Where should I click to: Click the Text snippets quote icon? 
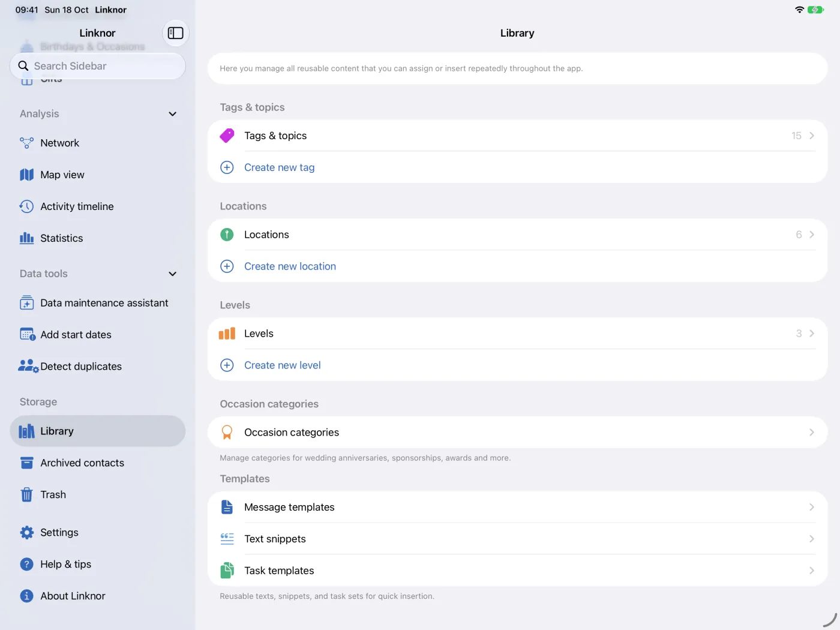pyautogui.click(x=227, y=539)
